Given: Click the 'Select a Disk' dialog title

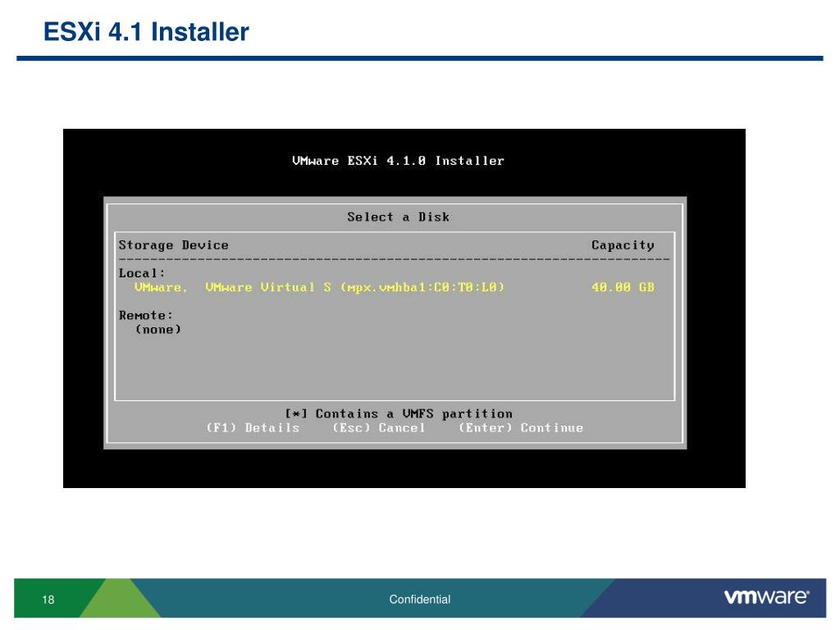Looking at the screenshot, I should (x=398, y=217).
